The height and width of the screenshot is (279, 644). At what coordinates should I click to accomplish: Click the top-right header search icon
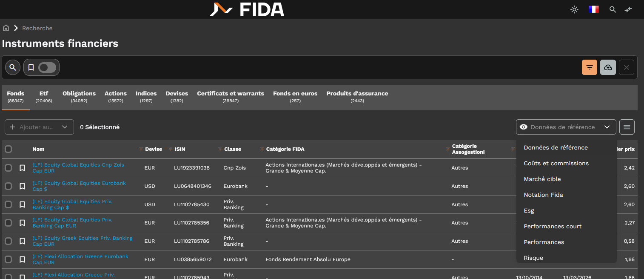pos(613,9)
